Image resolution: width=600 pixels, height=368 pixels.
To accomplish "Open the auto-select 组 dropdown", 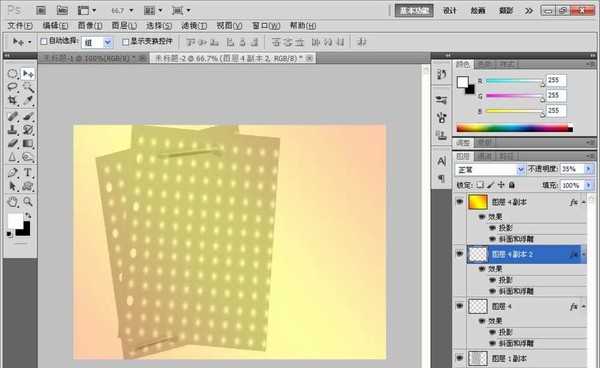I will (108, 42).
